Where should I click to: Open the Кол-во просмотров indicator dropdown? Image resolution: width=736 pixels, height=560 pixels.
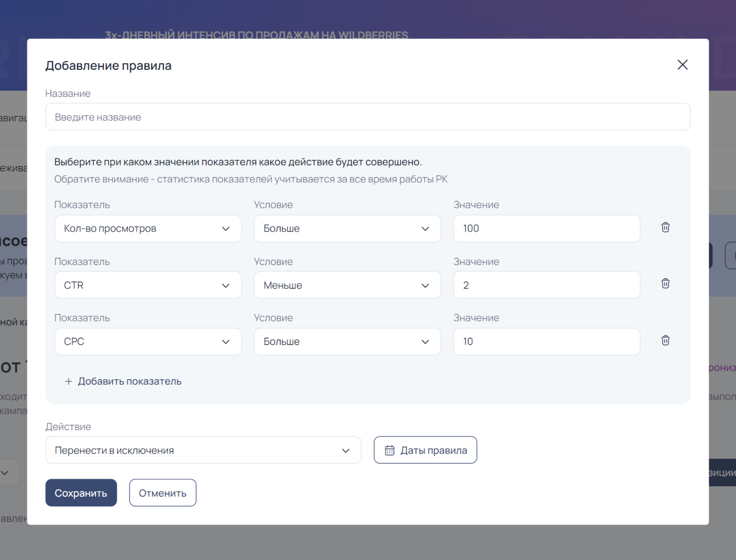tap(148, 229)
